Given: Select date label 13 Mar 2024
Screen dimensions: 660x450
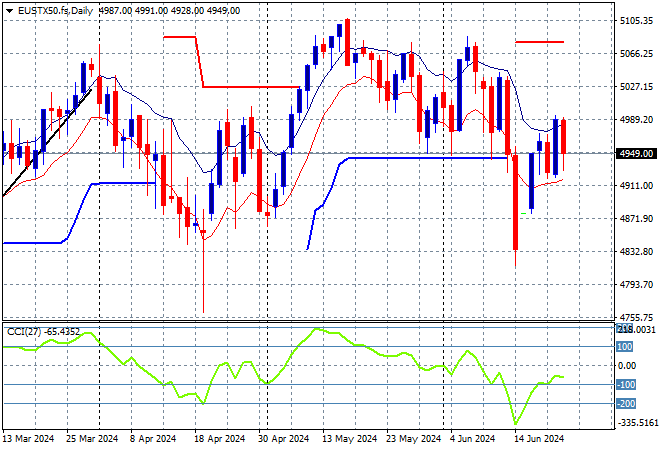Looking at the screenshot, I should point(29,439).
